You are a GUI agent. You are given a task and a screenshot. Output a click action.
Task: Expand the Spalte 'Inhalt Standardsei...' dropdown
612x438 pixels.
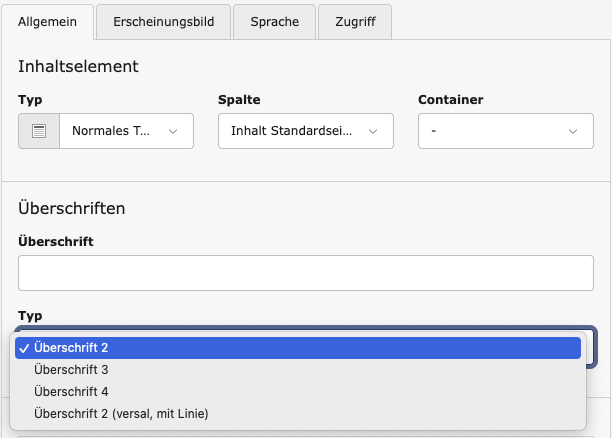pos(305,131)
